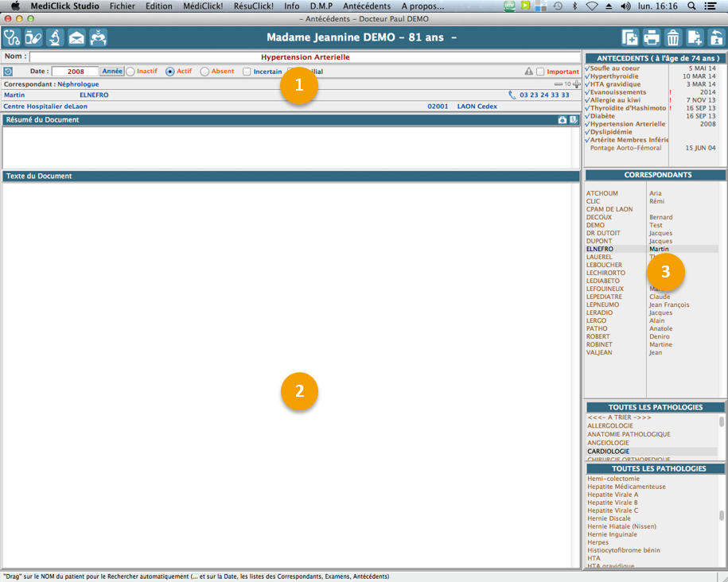Click the stethoscope consultation icon
The height and width of the screenshot is (582, 728).
coord(12,37)
